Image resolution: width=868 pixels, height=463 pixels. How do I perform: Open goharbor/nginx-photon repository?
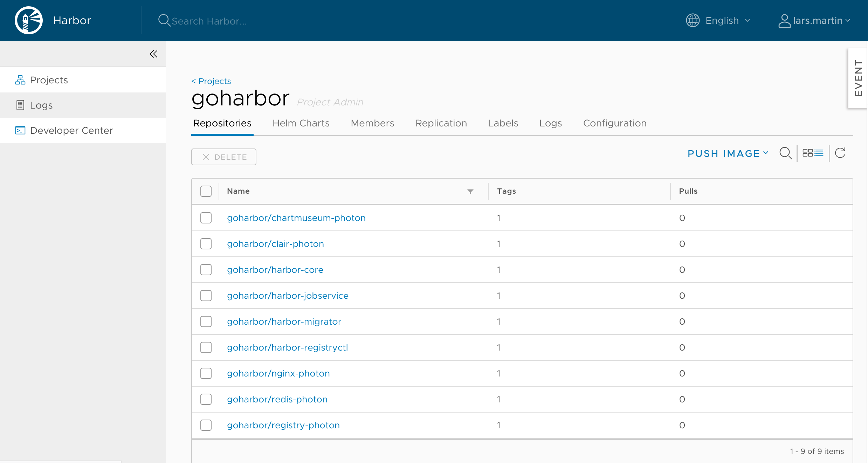pos(278,373)
